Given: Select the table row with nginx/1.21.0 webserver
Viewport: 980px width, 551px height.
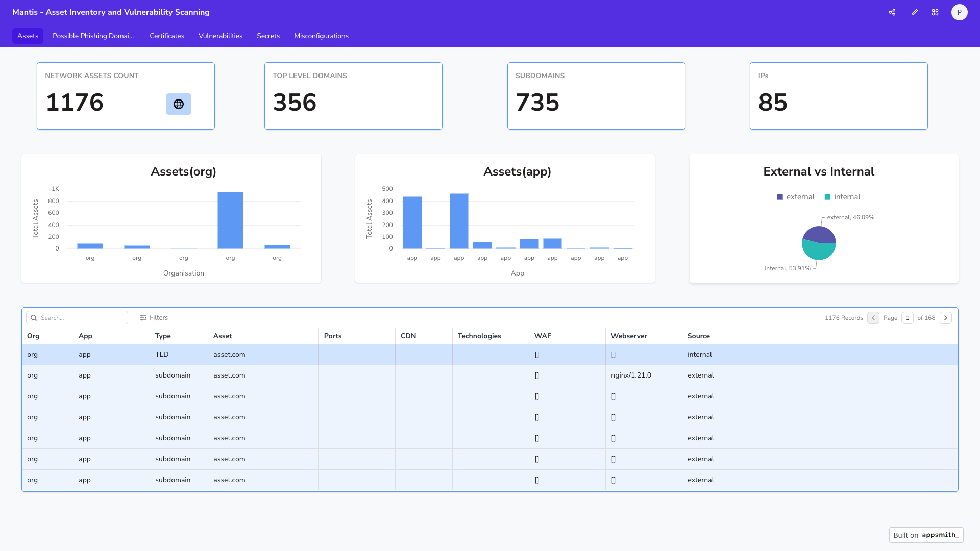Looking at the screenshot, I should [x=489, y=375].
